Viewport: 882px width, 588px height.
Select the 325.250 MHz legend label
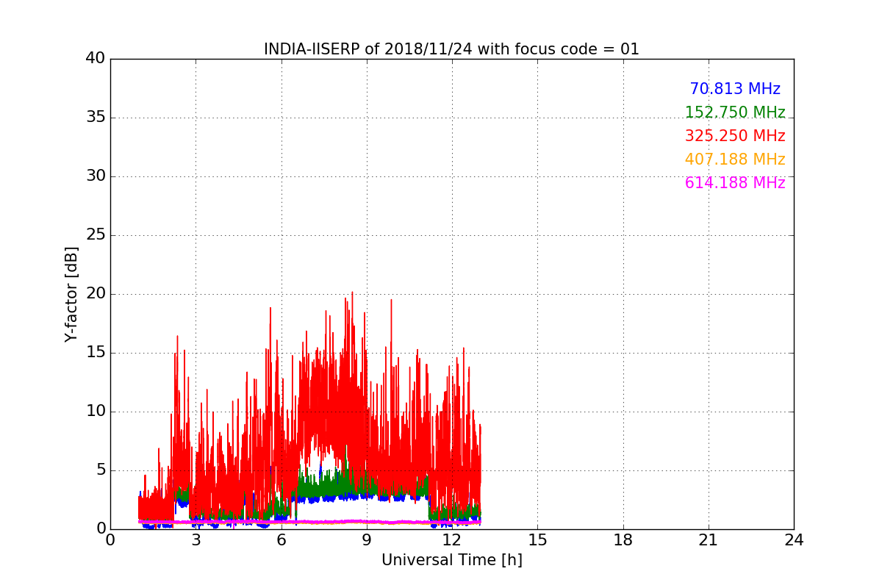pyautogui.click(x=735, y=136)
